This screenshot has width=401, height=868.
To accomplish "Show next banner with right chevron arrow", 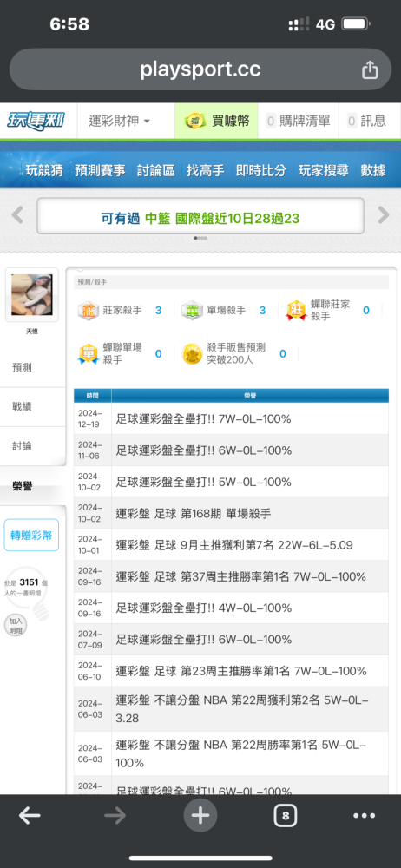I will (384, 214).
